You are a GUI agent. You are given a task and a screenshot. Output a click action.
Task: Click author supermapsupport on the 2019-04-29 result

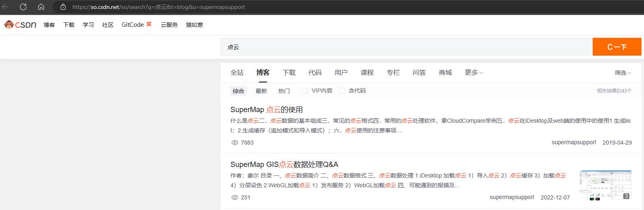coord(574,143)
